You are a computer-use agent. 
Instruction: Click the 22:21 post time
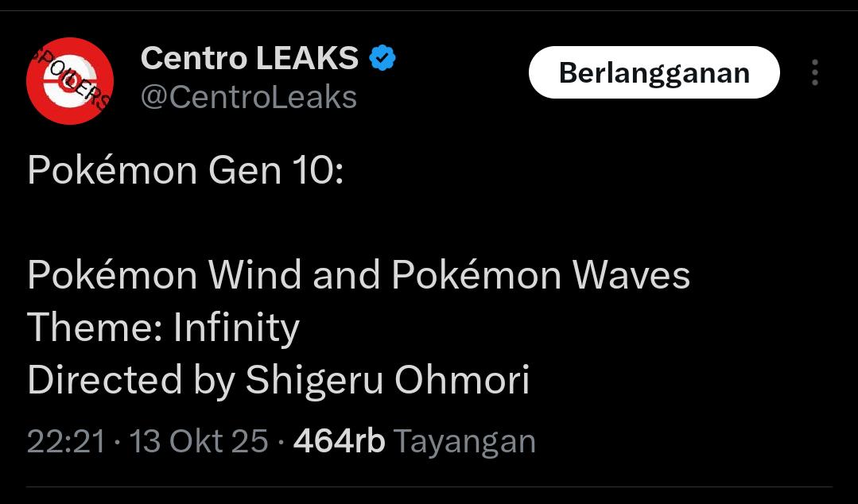pos(66,441)
